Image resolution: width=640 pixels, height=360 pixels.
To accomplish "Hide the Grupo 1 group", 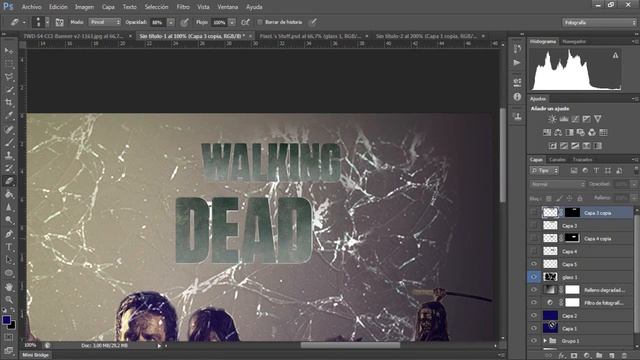I will (533, 341).
